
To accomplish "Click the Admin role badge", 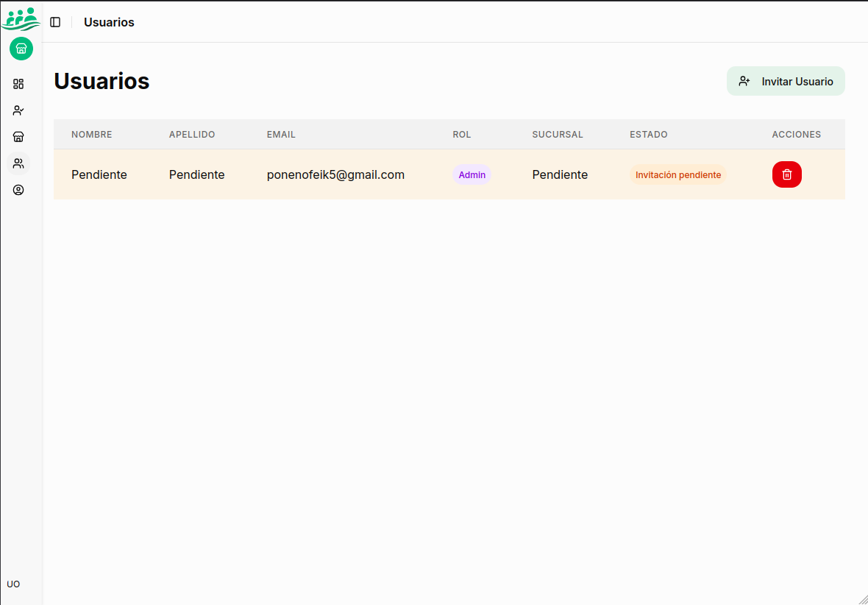I will click(x=472, y=174).
